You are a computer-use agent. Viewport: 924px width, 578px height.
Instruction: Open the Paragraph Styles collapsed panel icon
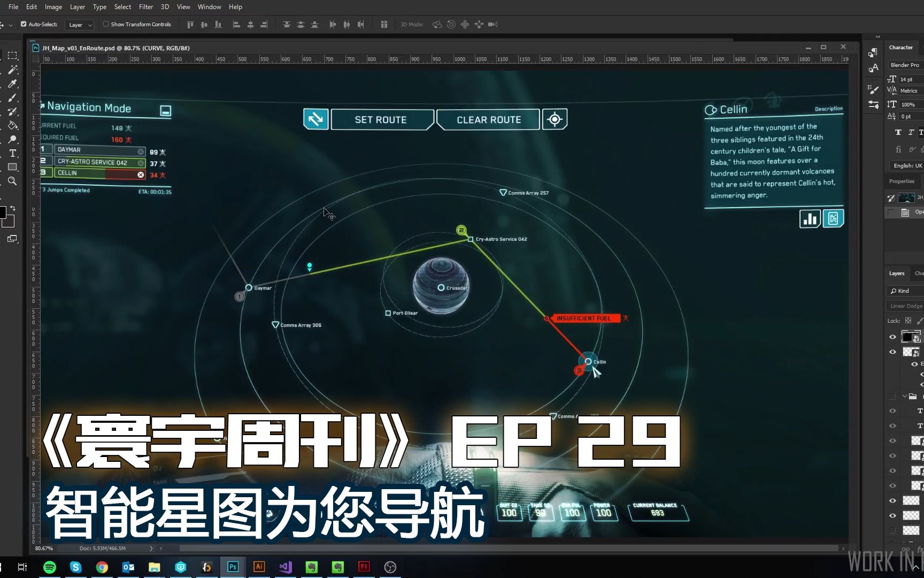(x=873, y=52)
